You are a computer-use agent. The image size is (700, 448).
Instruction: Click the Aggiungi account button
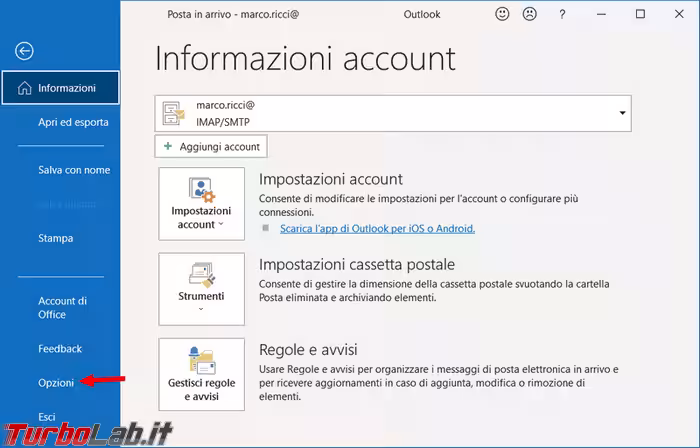coord(211,146)
